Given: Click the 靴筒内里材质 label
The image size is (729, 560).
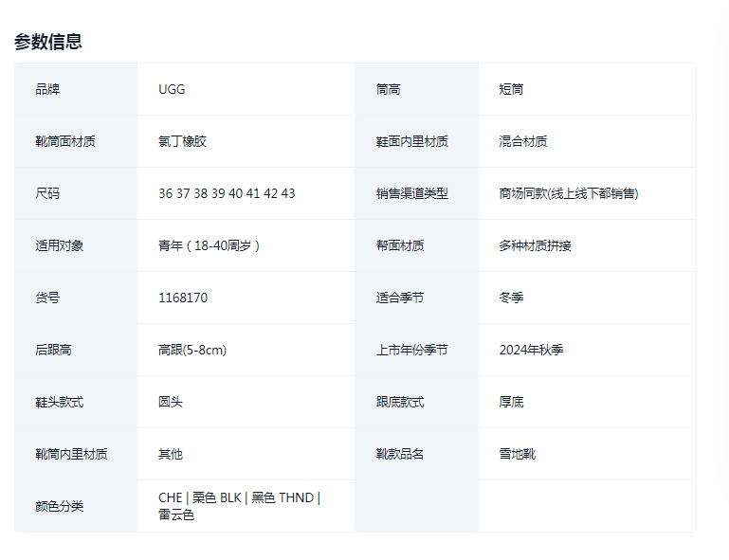Looking at the screenshot, I should pos(72,453).
